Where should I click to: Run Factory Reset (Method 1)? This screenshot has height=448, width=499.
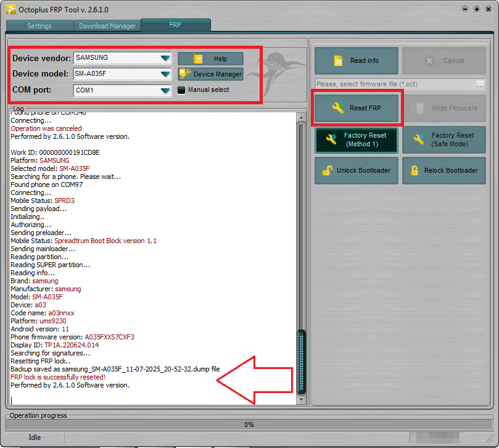(x=357, y=140)
